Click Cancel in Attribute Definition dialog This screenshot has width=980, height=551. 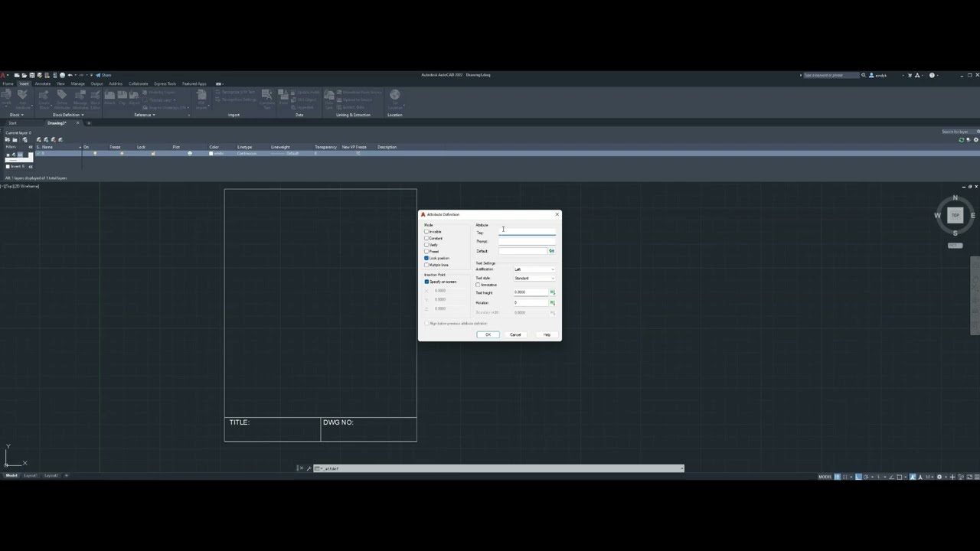(x=515, y=334)
